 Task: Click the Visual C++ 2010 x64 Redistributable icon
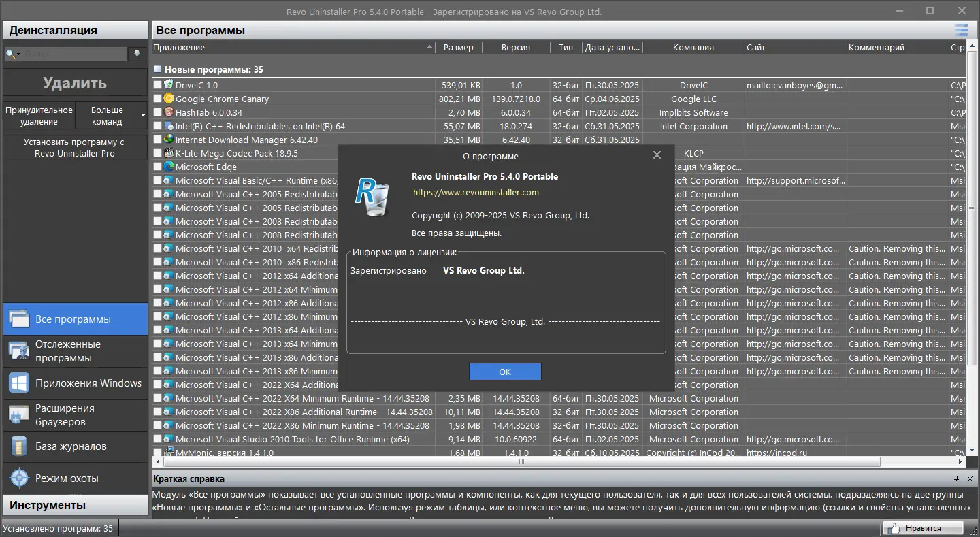pos(168,248)
